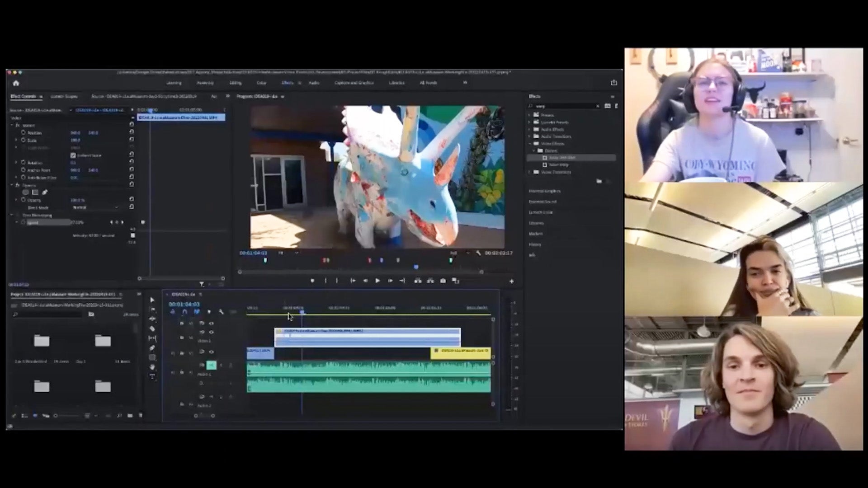Image resolution: width=868 pixels, height=488 pixels.
Task: Click Lift button in program monitor
Action: tap(417, 281)
